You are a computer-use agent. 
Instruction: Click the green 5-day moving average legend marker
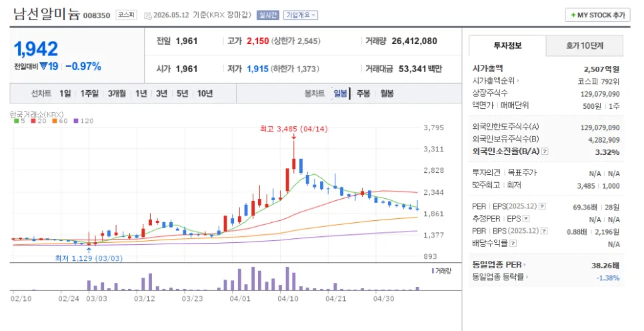coord(17,121)
